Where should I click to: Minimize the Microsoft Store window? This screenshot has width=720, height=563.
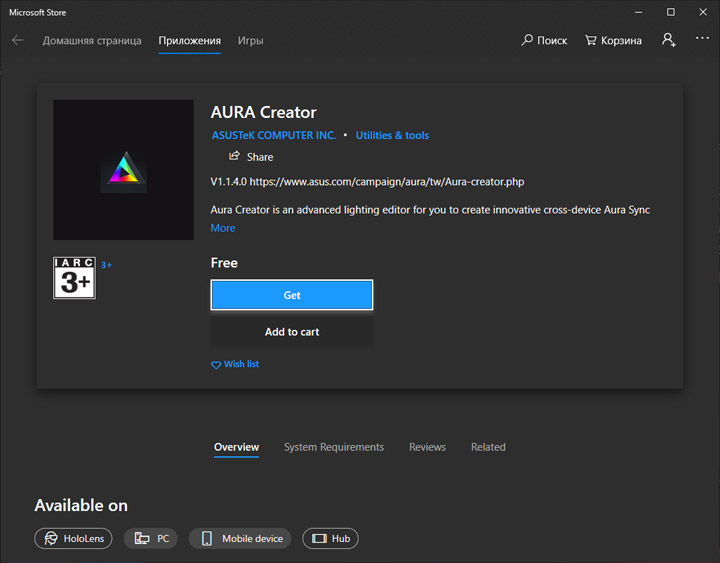coord(638,12)
